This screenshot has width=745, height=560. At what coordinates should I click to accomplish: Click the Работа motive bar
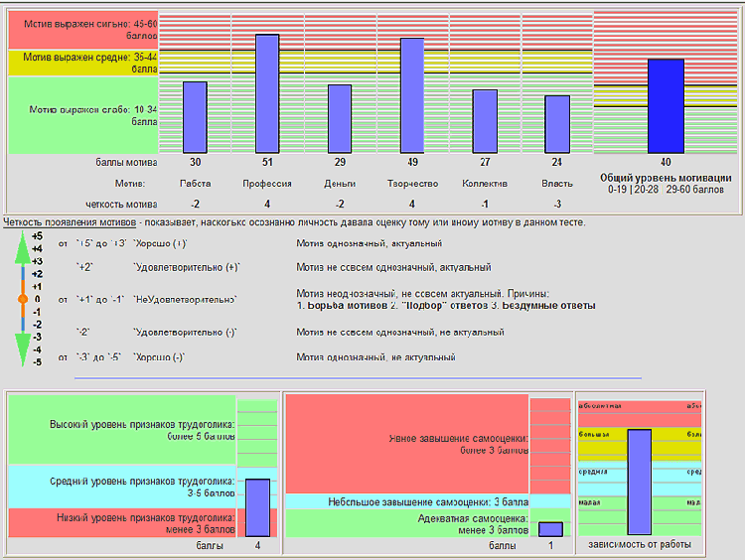195,117
